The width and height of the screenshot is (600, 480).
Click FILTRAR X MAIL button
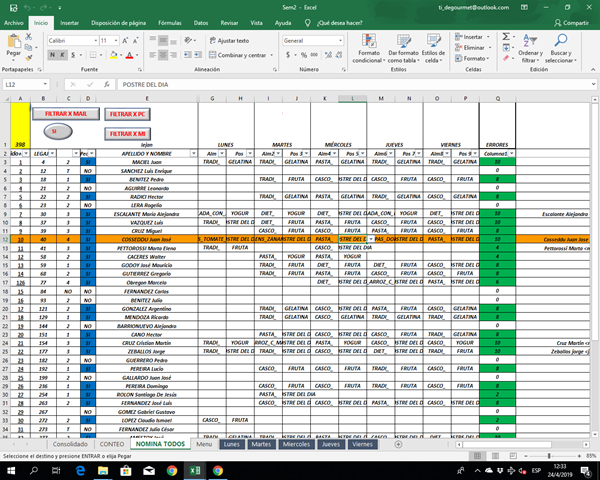coord(66,114)
